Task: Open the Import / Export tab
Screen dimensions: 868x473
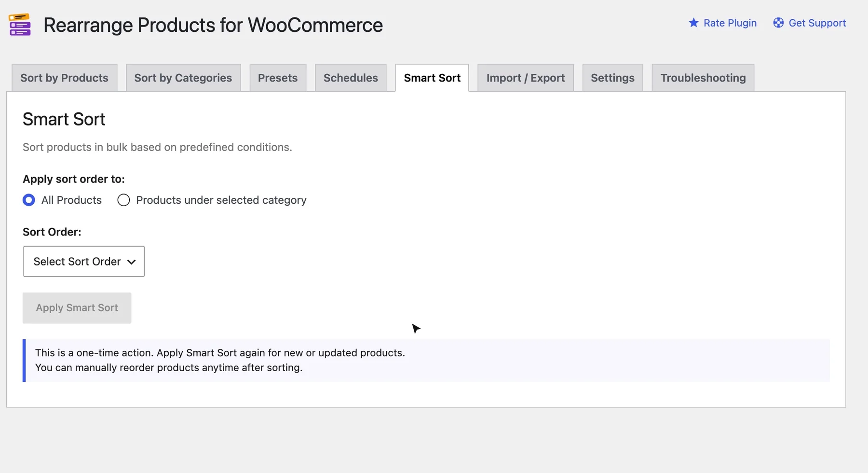Action: click(x=526, y=78)
